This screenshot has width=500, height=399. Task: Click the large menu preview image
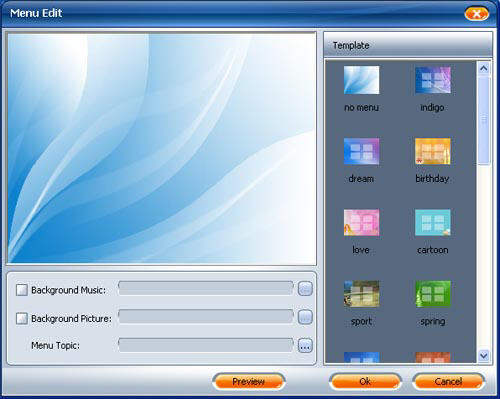[x=161, y=148]
